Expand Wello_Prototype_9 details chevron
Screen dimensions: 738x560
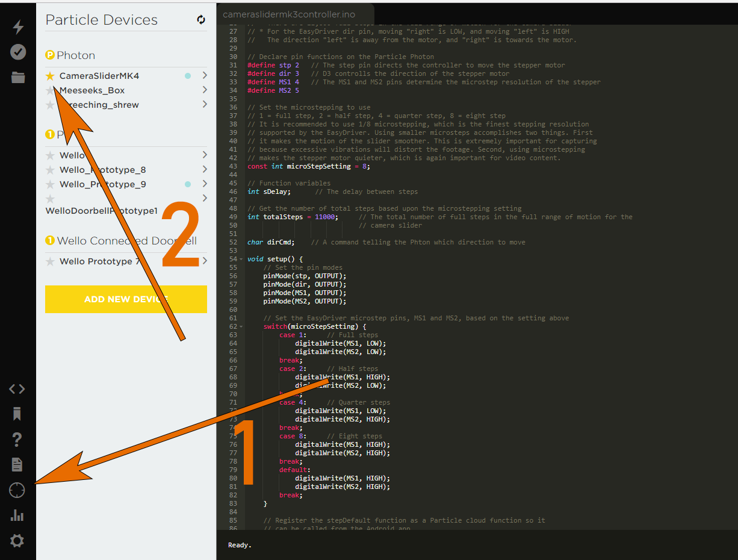[x=205, y=184]
